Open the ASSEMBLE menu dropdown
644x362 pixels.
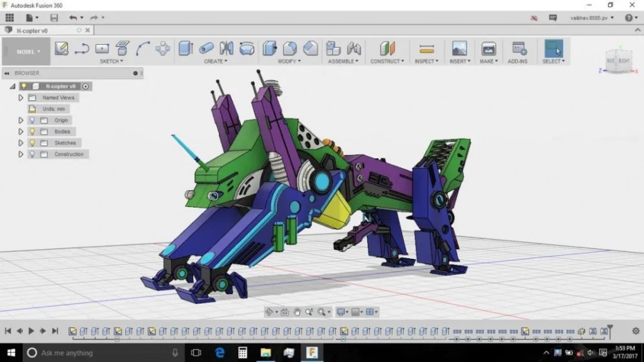click(x=343, y=61)
